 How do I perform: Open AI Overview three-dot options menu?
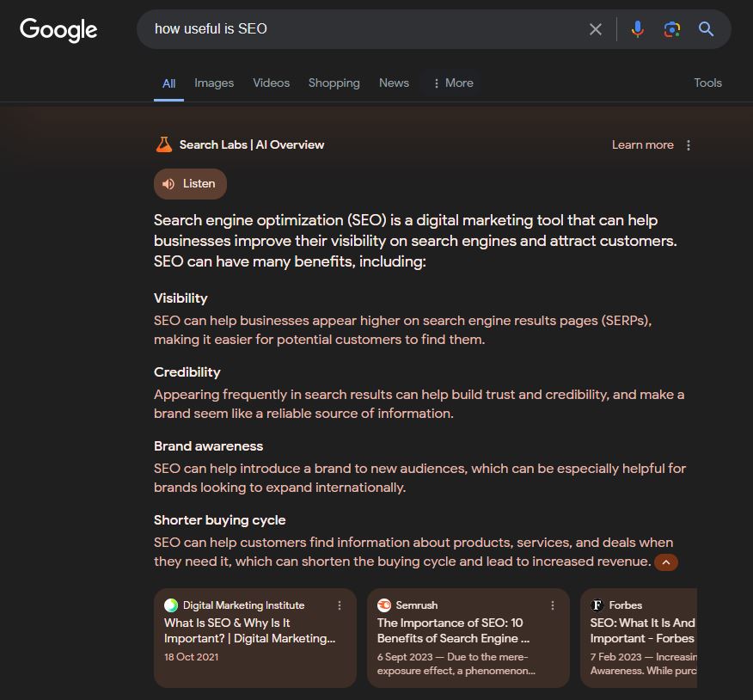point(689,145)
